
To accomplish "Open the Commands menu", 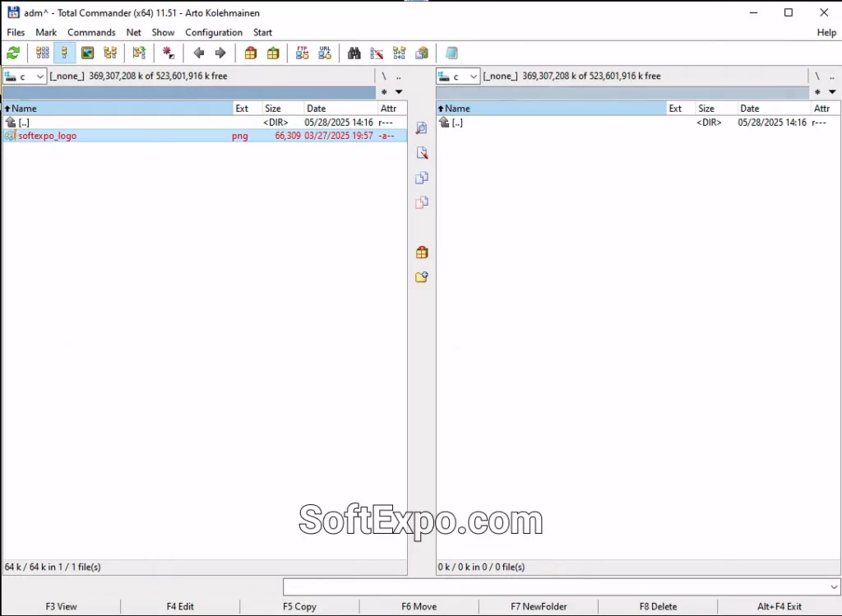I will click(x=91, y=32).
